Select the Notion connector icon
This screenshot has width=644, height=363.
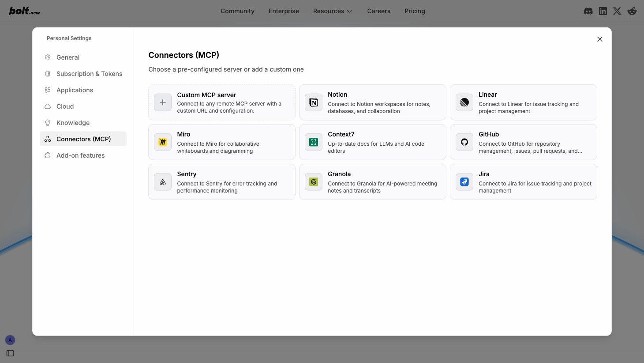coord(313,102)
